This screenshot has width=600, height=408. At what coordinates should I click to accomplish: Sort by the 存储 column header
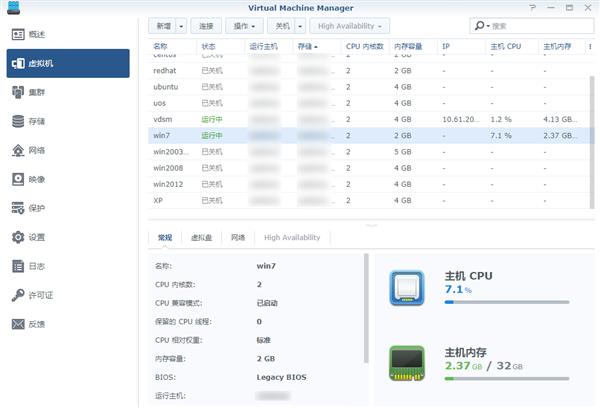(x=317, y=47)
